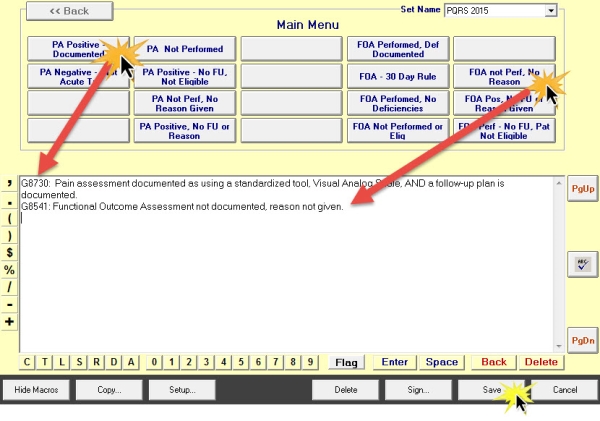Click the open parenthesis symbol key
The image size is (600, 421).
(9, 217)
